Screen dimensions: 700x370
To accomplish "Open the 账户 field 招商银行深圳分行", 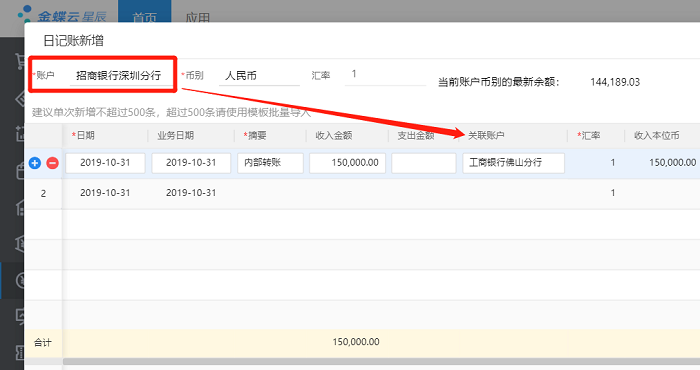I will pos(121,75).
